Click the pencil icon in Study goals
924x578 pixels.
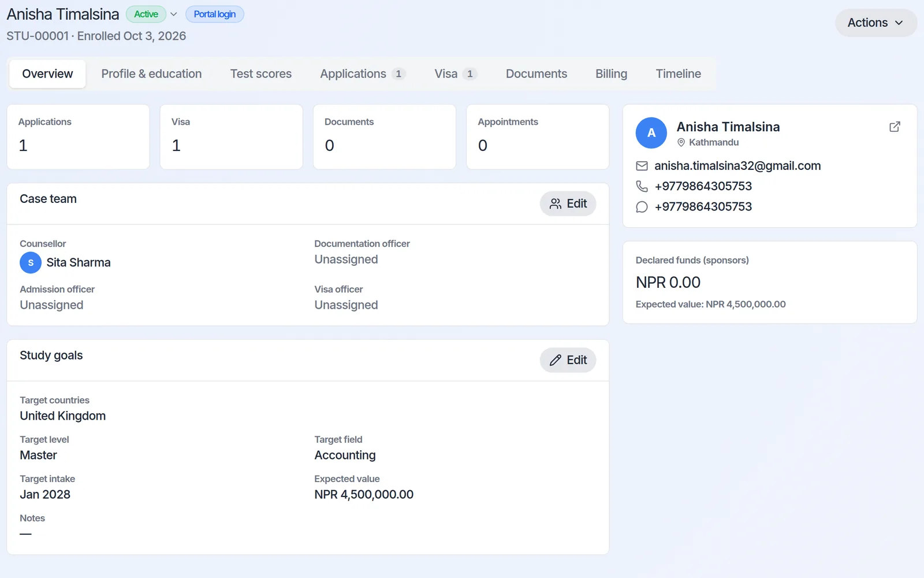tap(556, 360)
